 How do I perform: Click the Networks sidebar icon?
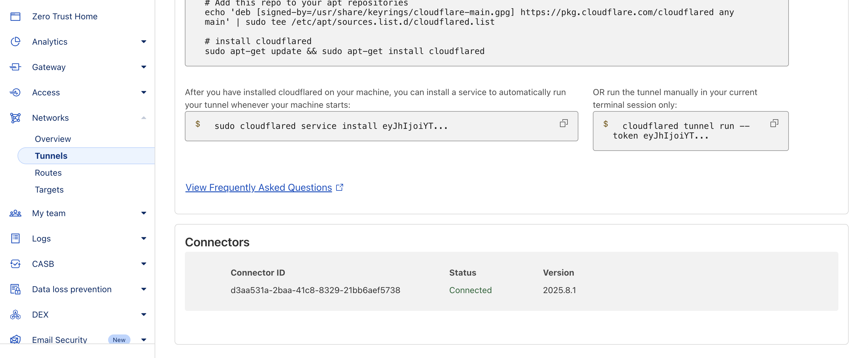15,118
